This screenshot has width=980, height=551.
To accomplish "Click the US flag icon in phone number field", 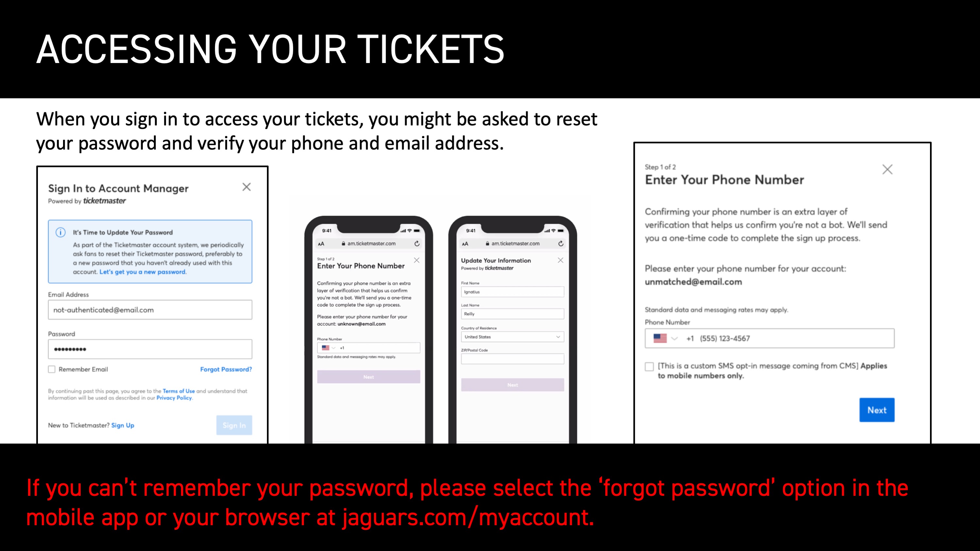I will (660, 338).
